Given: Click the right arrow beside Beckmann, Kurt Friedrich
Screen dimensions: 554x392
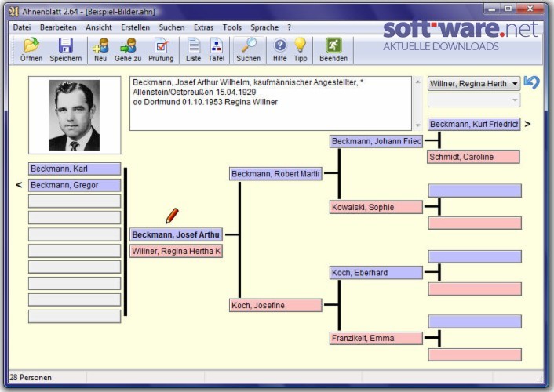Looking at the screenshot, I should [x=527, y=124].
